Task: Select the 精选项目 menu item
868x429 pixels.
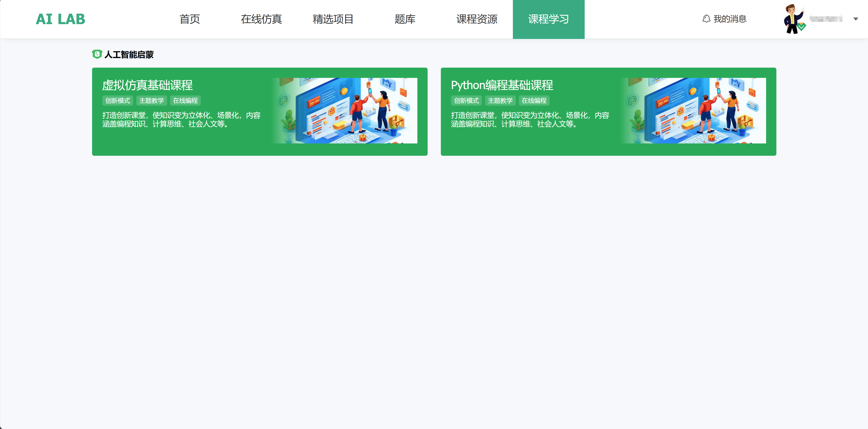Action: coord(333,19)
